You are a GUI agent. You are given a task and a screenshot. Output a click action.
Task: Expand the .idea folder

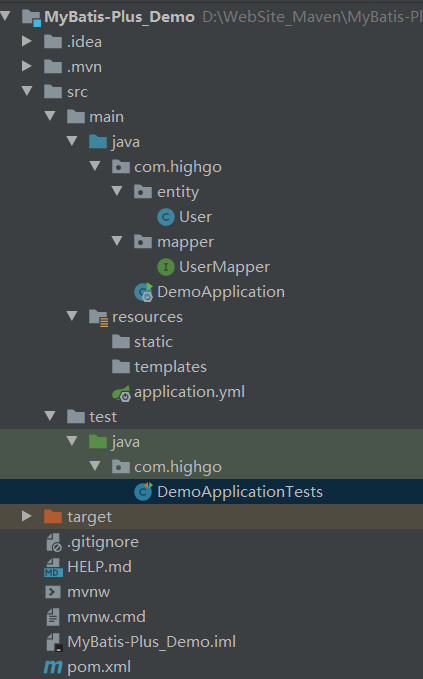(27, 41)
